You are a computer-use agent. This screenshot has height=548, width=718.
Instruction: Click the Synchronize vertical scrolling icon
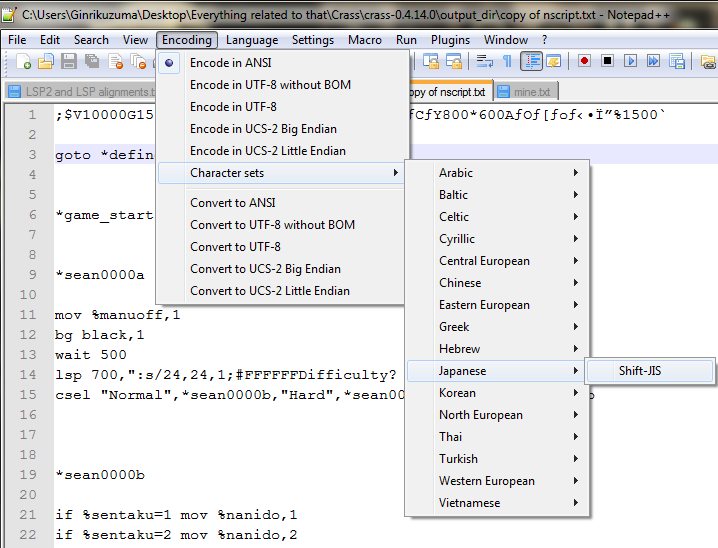pyautogui.click(x=430, y=61)
